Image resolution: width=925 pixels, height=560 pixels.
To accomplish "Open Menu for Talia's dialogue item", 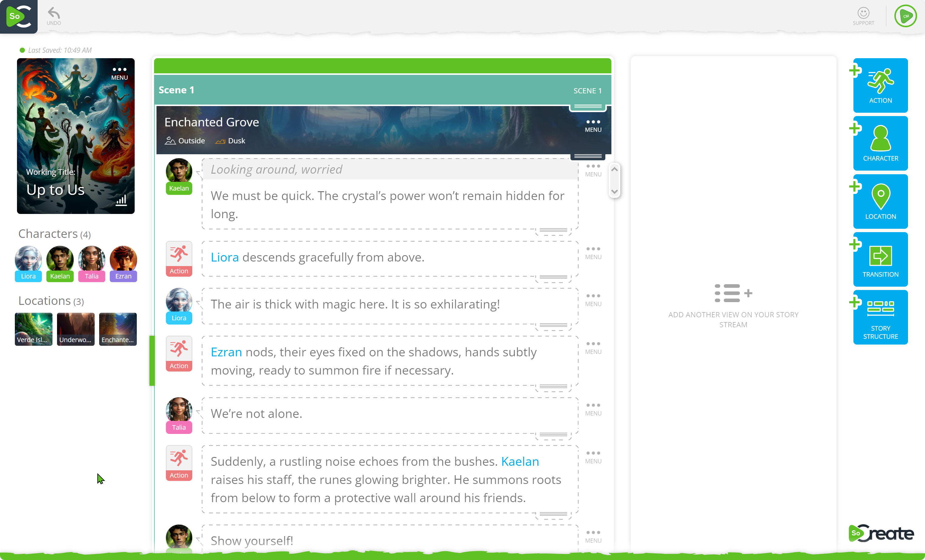I will pyautogui.click(x=593, y=408).
